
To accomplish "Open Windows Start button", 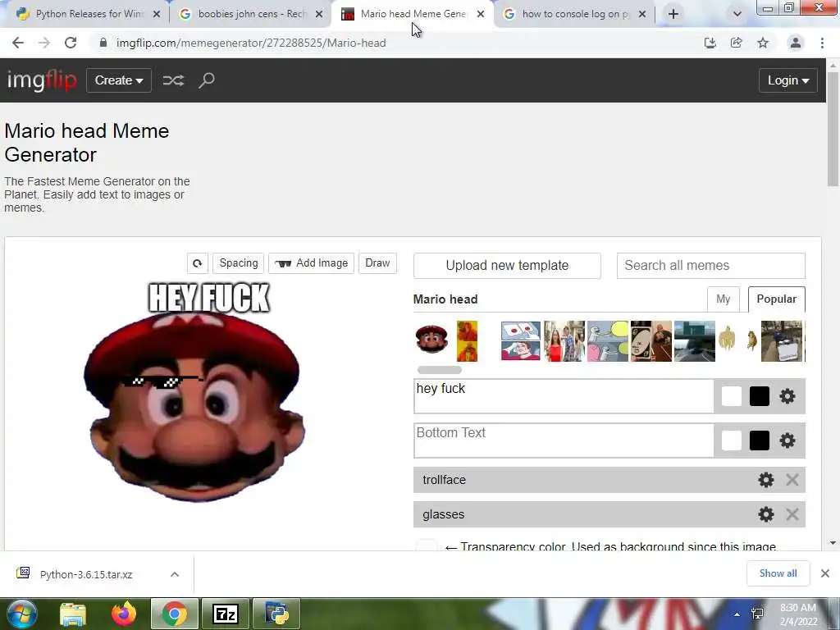I will point(21,614).
